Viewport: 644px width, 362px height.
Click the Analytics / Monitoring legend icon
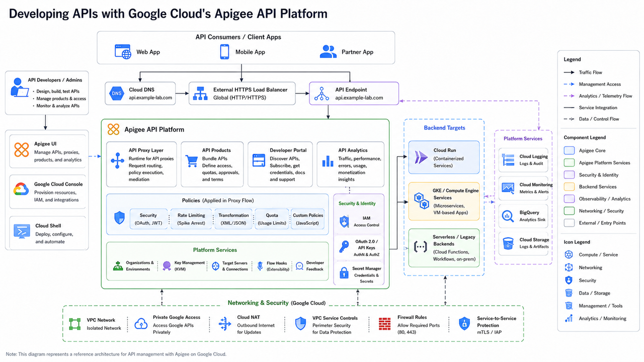tap(569, 318)
